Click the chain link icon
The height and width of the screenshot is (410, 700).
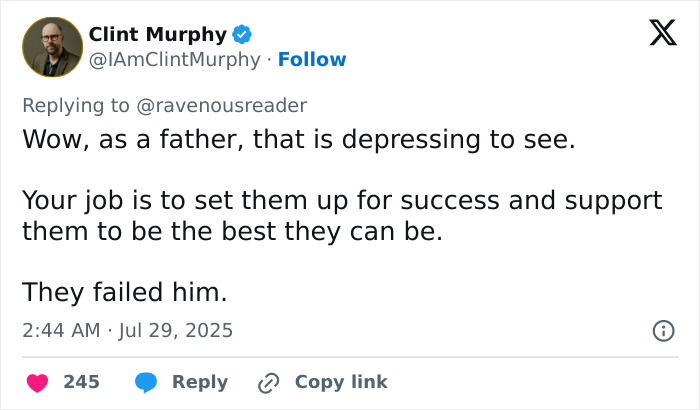click(x=269, y=383)
